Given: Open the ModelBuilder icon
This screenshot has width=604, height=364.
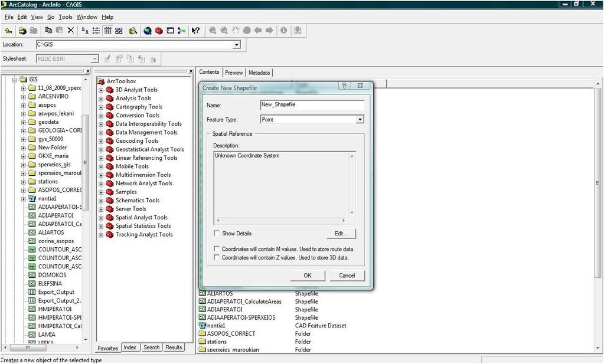Looking at the screenshot, I should pyautogui.click(x=181, y=31).
